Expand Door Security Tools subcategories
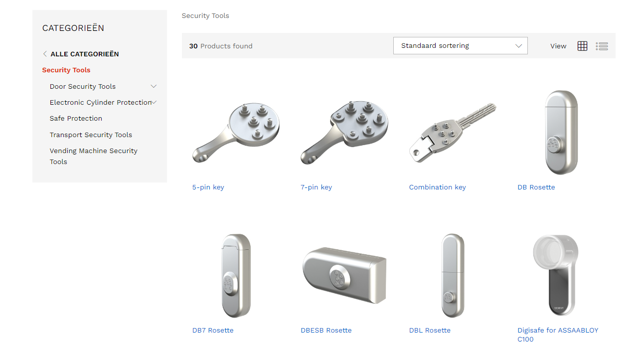Screen dimensions: 644x358 [154, 86]
